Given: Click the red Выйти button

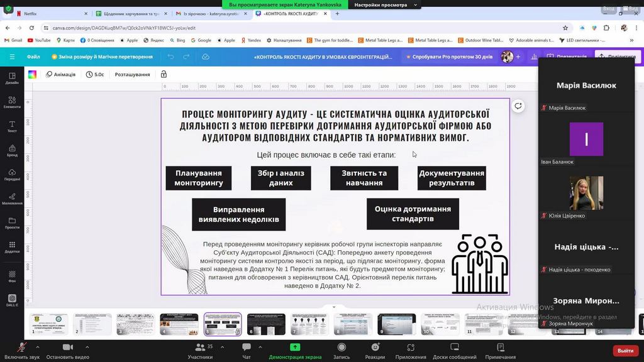Looking at the screenshot, I should pos(625,350).
